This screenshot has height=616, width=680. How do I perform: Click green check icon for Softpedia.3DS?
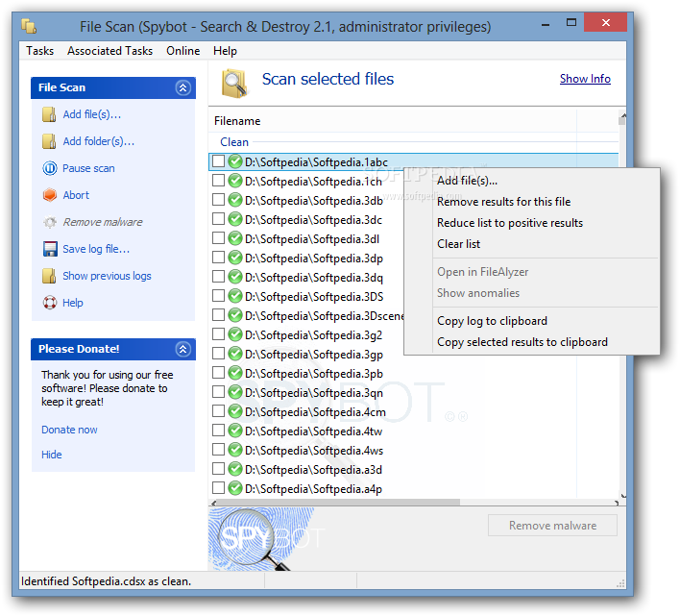[235, 296]
